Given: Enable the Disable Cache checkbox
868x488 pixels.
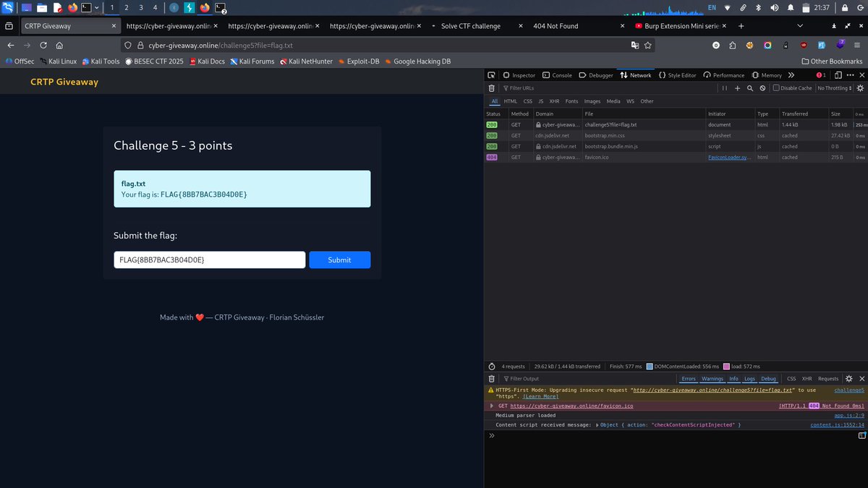Looking at the screenshot, I should click(776, 87).
